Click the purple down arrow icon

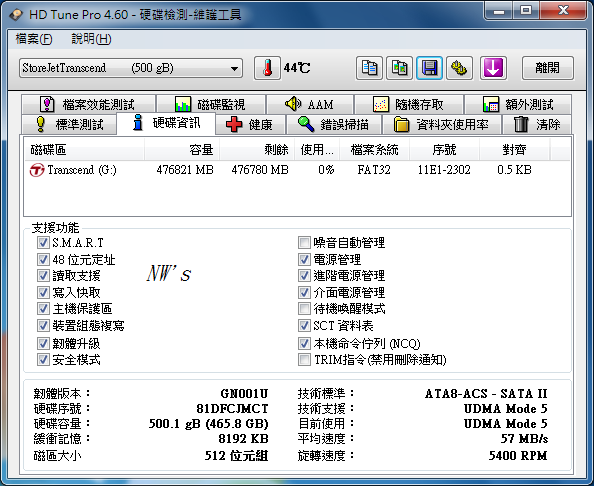point(493,68)
